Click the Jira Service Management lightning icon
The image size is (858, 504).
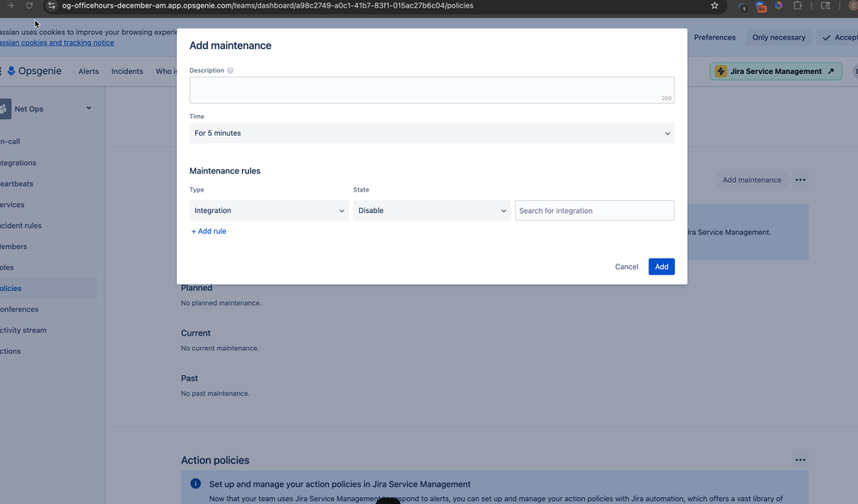click(x=721, y=71)
